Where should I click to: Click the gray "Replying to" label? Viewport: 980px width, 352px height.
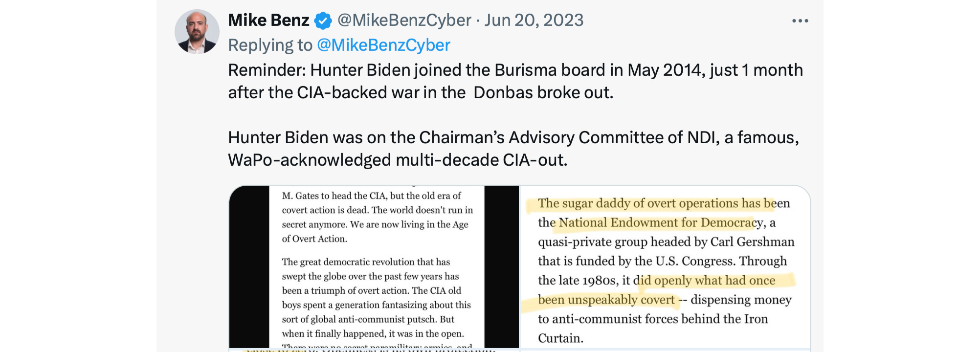coord(270,45)
